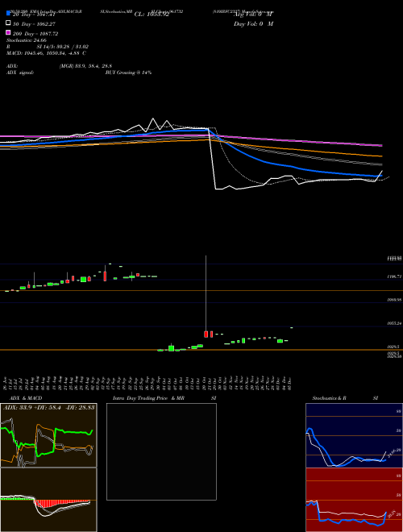
Task: Open the blue Stochastics chart panel
Action: [x=354, y=435]
